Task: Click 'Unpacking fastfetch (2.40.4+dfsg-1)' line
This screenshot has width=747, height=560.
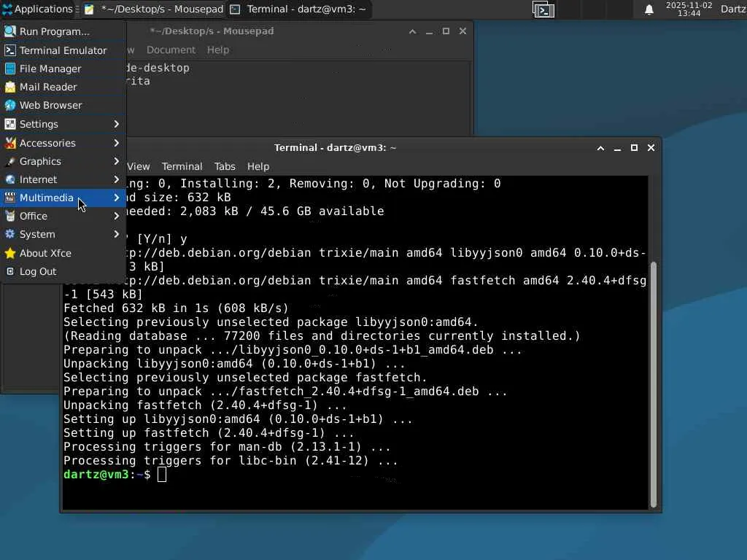Action: (205, 405)
